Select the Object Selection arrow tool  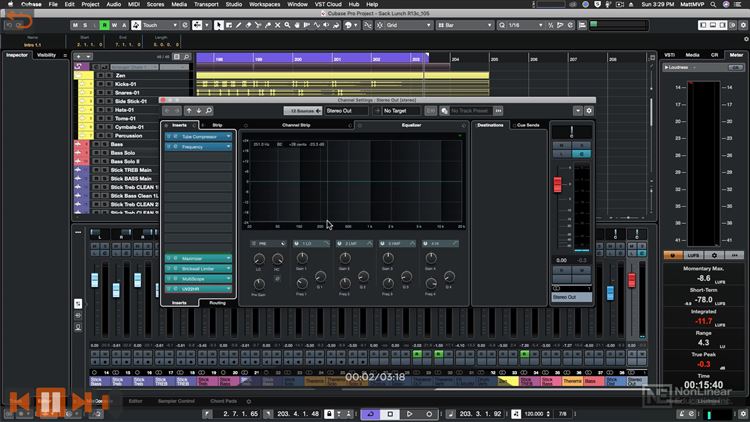pyautogui.click(x=219, y=25)
